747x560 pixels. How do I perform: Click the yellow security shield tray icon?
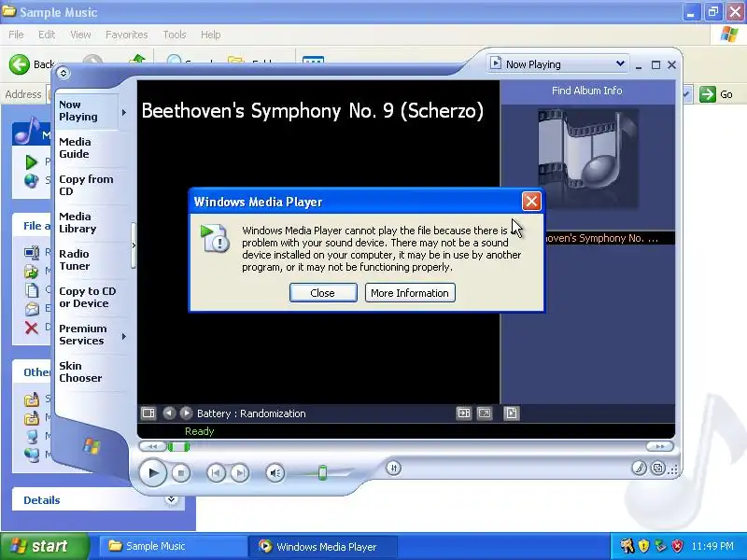[x=643, y=545]
